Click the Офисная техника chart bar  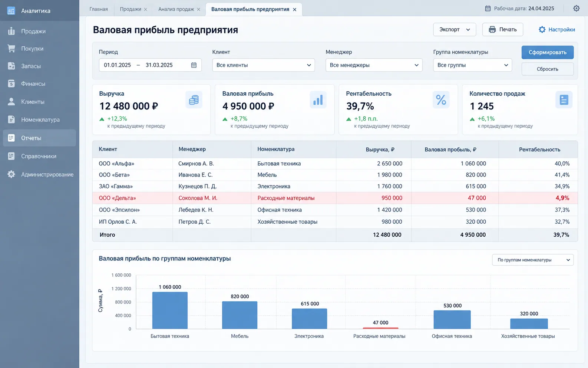tap(452, 319)
